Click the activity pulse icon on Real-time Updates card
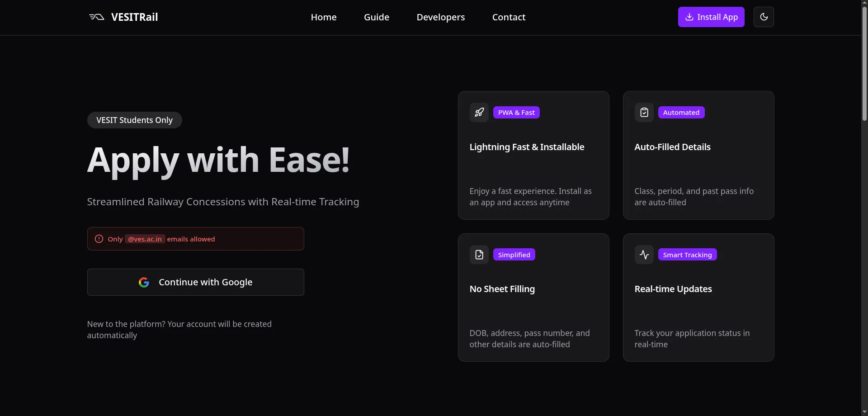The image size is (868, 416). 644,254
